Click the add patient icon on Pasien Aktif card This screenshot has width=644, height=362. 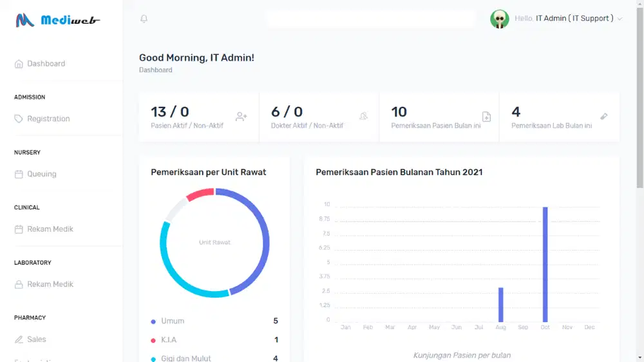tap(241, 117)
